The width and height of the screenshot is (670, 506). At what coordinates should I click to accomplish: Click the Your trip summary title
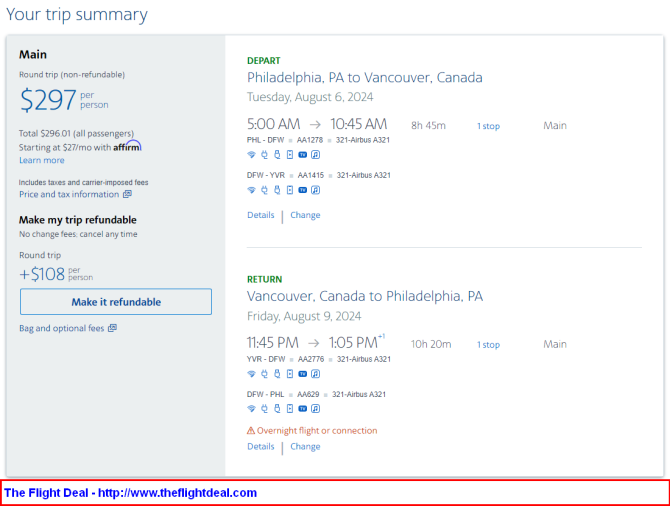click(77, 15)
